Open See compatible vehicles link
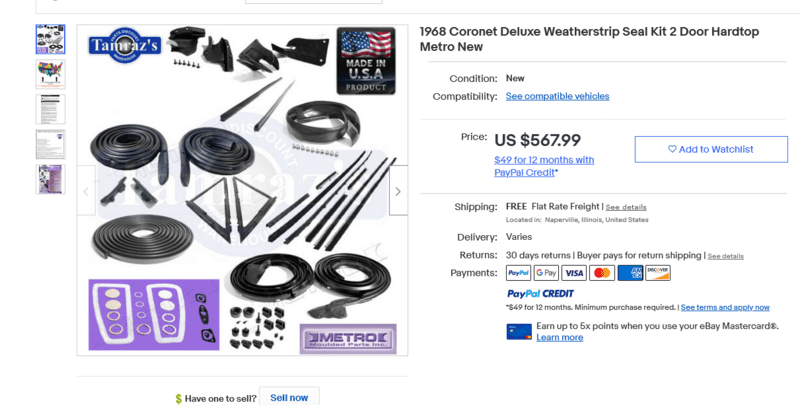800x405 pixels. coord(557,96)
